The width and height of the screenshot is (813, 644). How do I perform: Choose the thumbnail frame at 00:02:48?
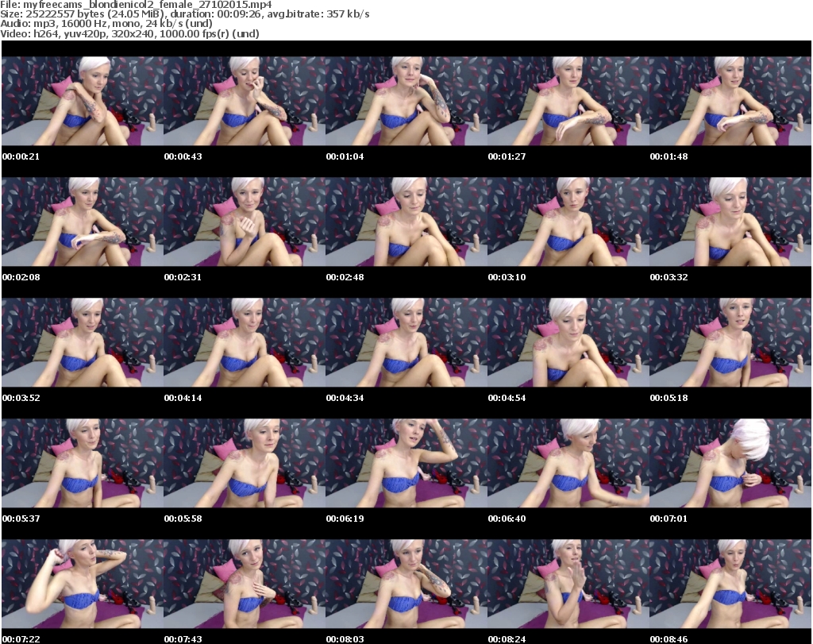coord(406,222)
